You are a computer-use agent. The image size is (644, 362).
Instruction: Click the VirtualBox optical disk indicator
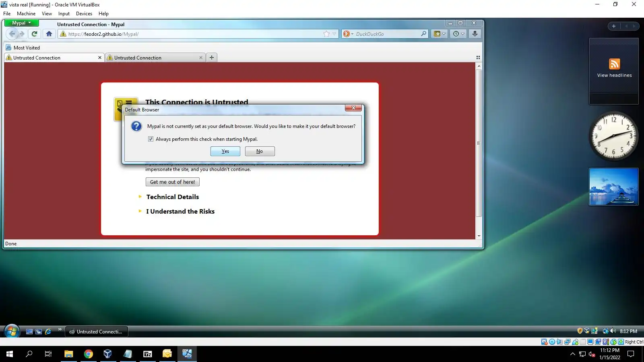pos(552,342)
